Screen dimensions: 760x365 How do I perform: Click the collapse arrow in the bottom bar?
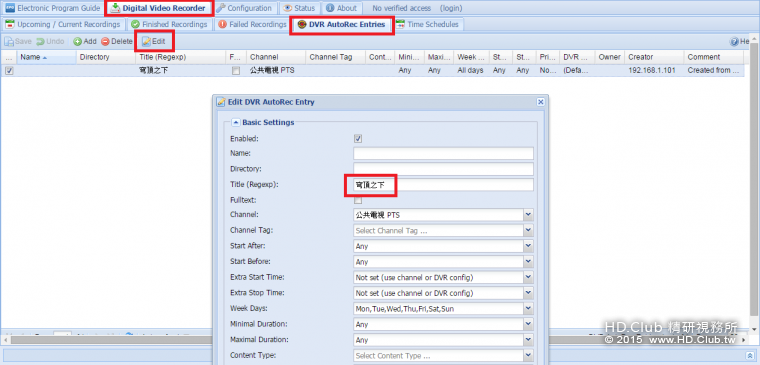point(751,356)
